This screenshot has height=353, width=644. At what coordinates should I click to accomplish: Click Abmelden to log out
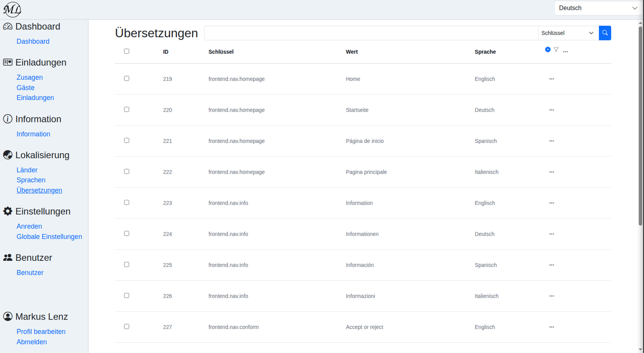(x=32, y=342)
